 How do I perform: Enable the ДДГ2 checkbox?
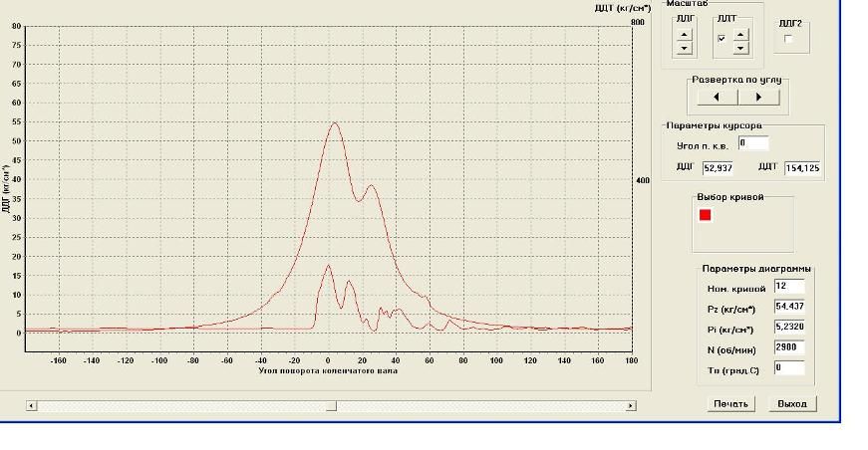coord(788,39)
